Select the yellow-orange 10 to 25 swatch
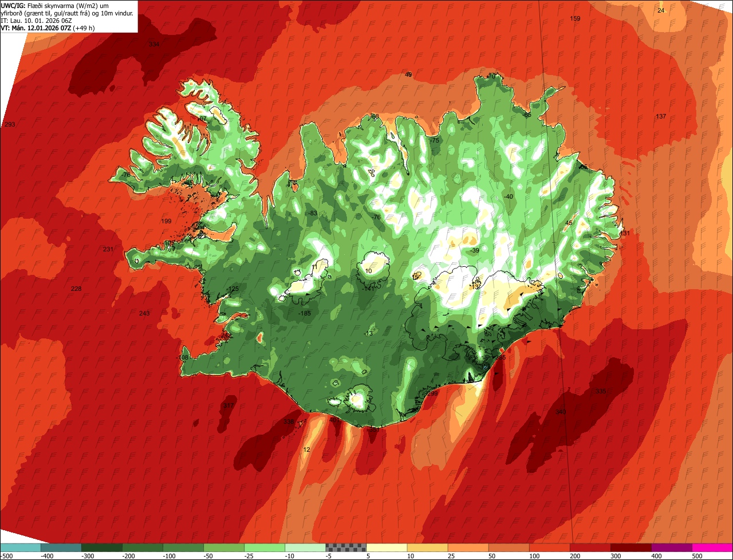The width and height of the screenshot is (733, 560). [427, 547]
